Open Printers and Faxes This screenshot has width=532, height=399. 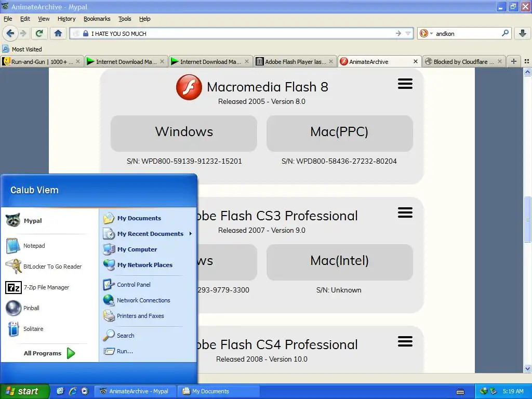(x=148, y=316)
